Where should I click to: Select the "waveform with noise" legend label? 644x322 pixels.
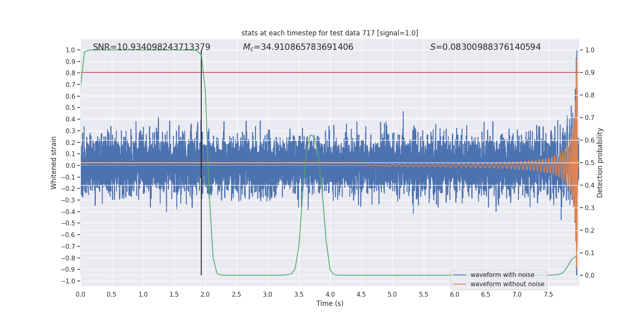point(502,275)
